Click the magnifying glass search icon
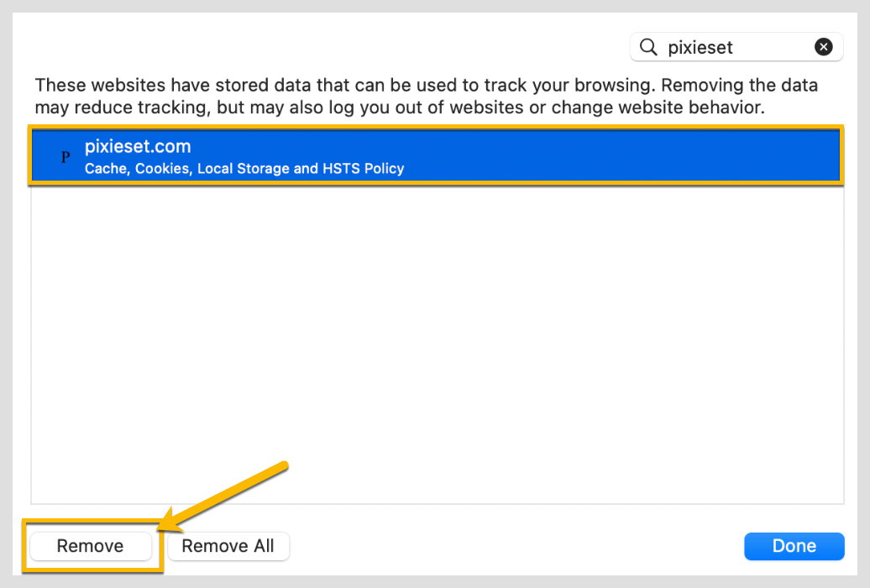The width and height of the screenshot is (870, 588). pyautogui.click(x=648, y=48)
